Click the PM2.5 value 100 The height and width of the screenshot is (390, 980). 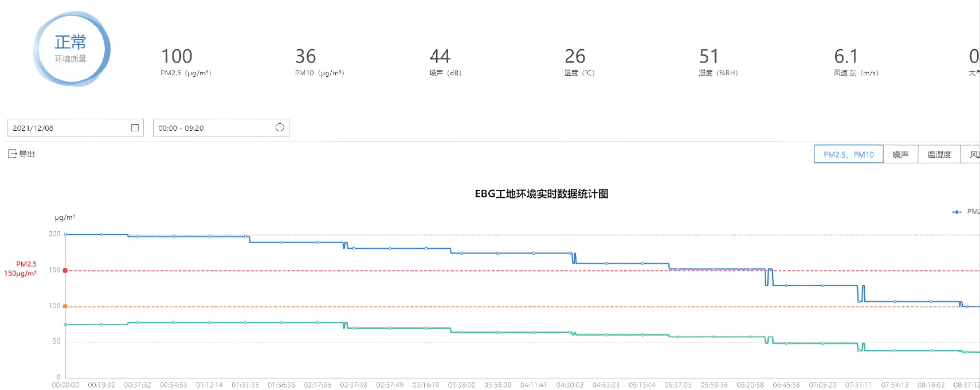pyautogui.click(x=177, y=56)
